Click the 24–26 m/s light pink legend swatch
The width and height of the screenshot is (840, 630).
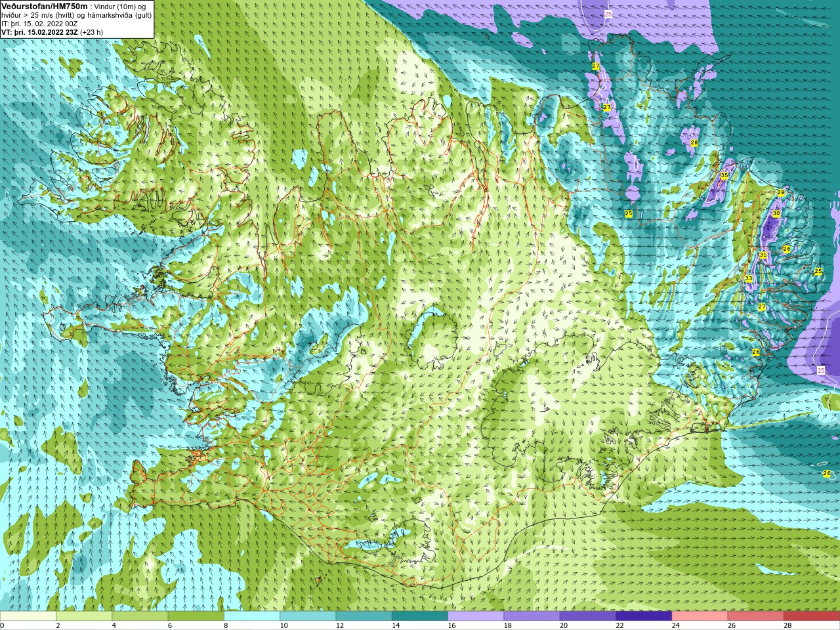pos(700,616)
